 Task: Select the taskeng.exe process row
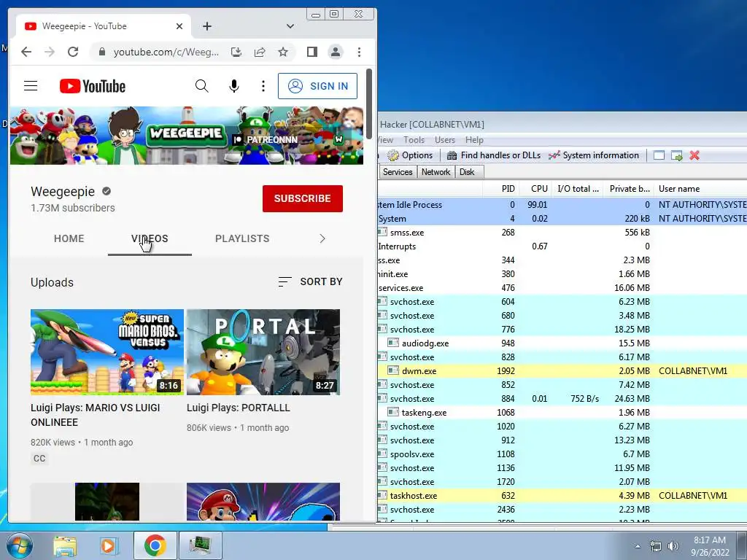coord(562,413)
